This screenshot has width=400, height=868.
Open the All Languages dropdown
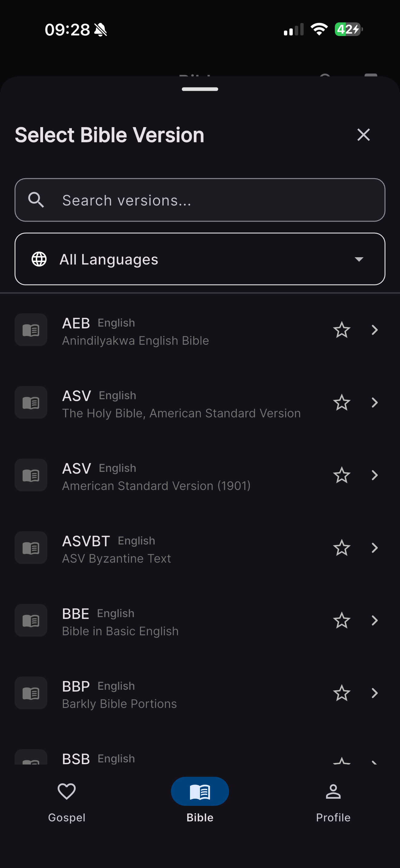(359, 259)
